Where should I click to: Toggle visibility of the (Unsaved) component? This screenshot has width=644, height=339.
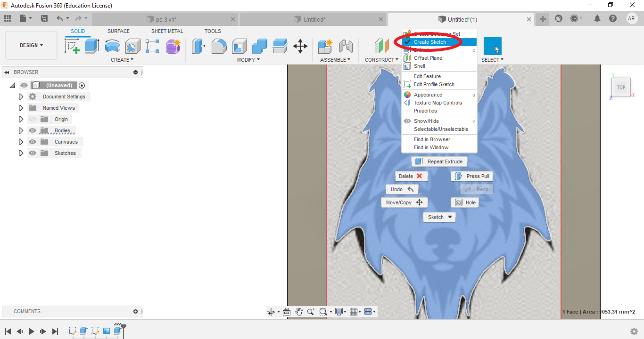24,85
